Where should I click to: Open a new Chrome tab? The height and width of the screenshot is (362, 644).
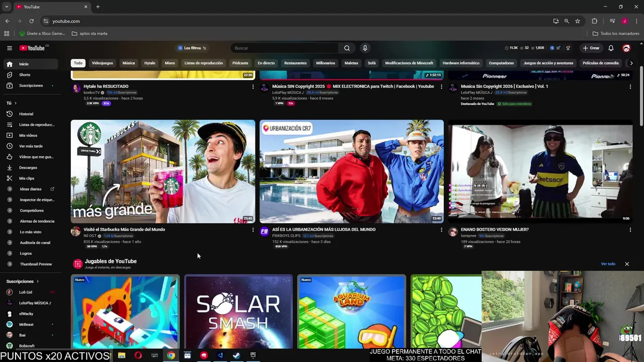tap(98, 7)
